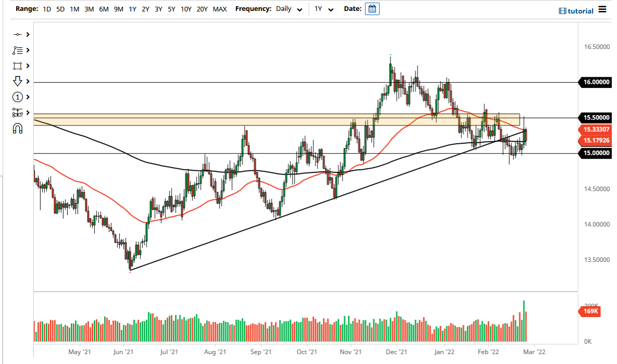Open the date picker calendar
This screenshot has width=617, height=364.
pyautogui.click(x=371, y=9)
